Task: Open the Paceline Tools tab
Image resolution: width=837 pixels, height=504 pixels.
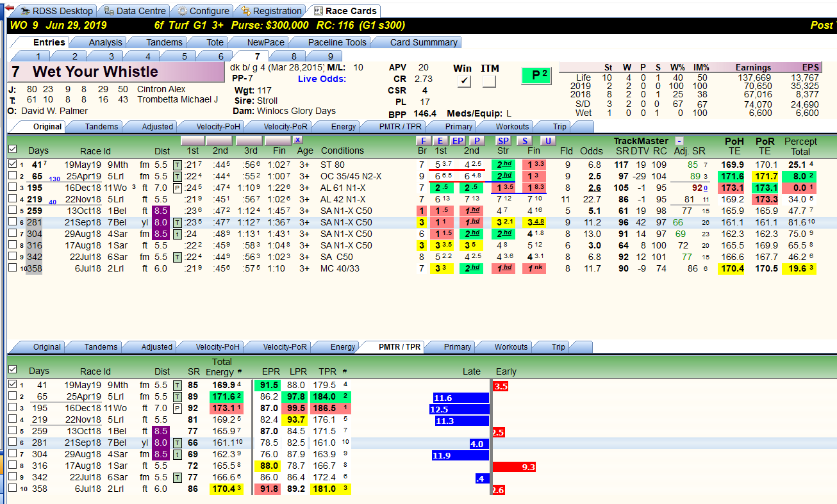Action: coord(337,42)
